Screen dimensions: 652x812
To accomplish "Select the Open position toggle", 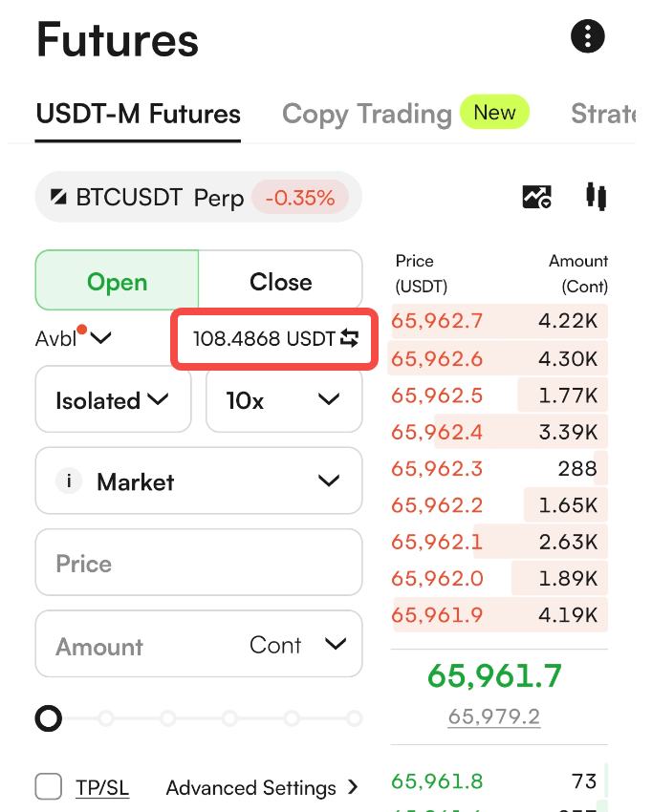I will [x=118, y=280].
